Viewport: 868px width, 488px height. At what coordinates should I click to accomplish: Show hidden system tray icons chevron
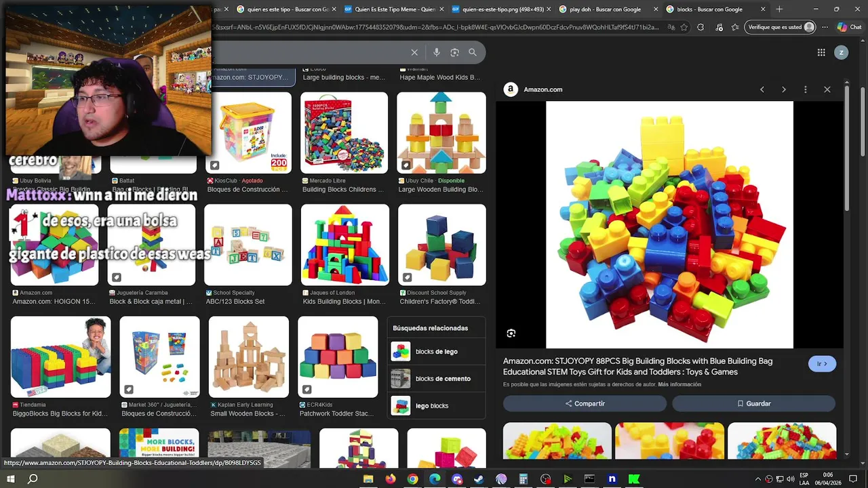pos(758,479)
